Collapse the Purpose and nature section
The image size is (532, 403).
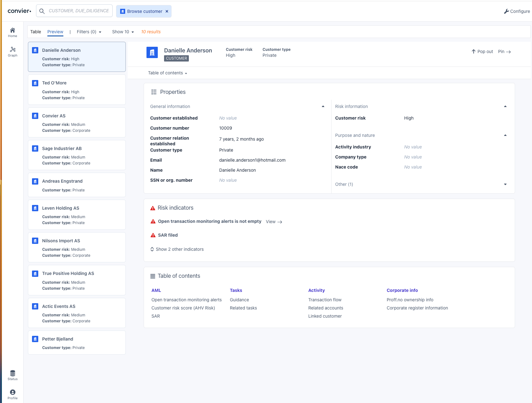tap(505, 135)
